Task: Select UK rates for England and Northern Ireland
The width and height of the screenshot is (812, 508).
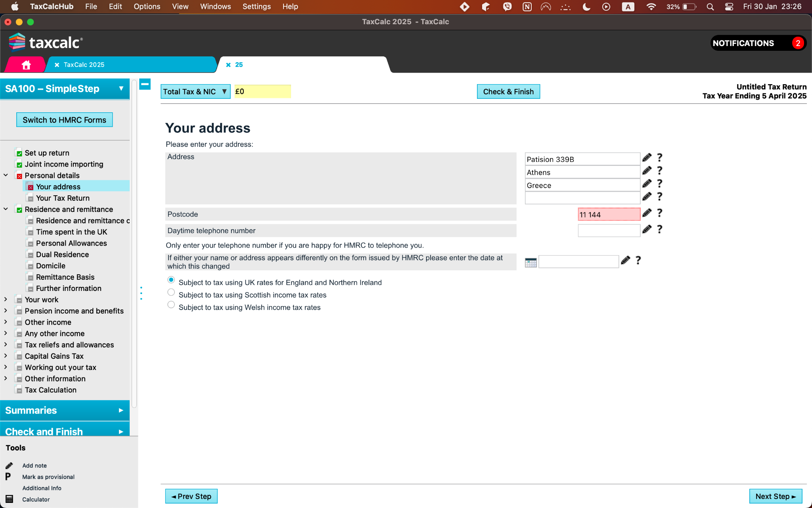Action: pyautogui.click(x=171, y=280)
